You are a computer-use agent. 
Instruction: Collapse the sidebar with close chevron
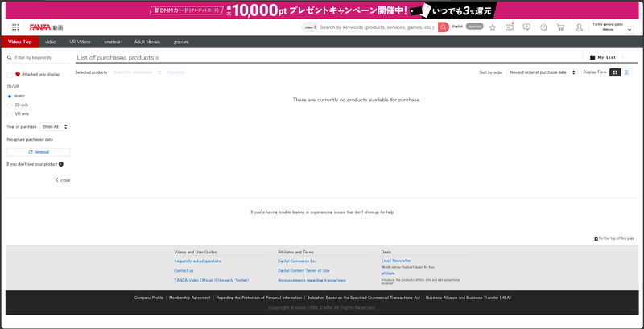click(63, 180)
